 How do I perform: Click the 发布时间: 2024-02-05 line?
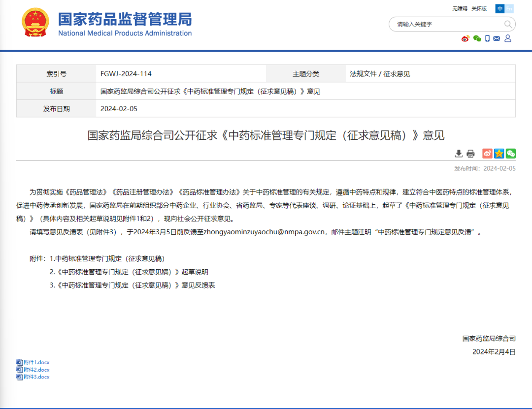click(485, 168)
